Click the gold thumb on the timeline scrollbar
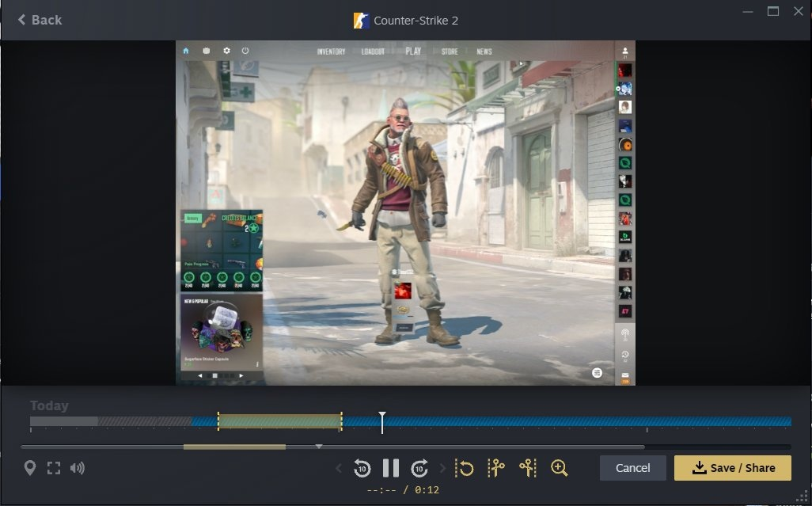 click(234, 447)
